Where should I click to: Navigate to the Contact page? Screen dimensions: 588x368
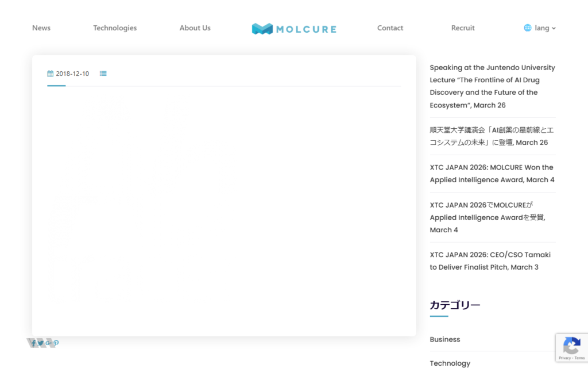pyautogui.click(x=390, y=28)
